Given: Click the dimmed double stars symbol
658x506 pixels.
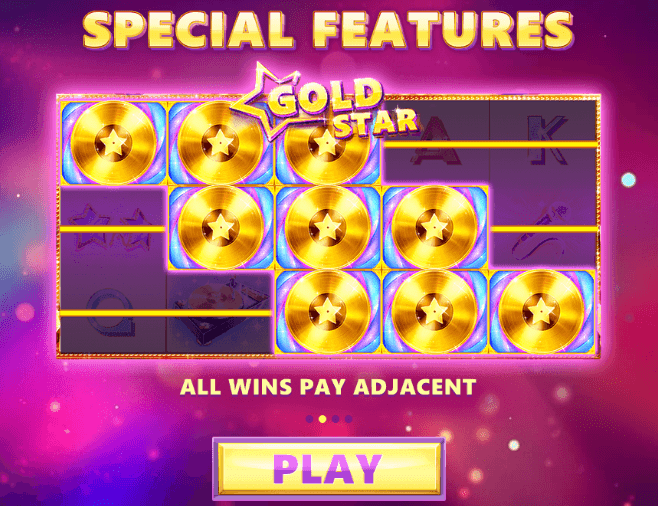Looking at the screenshot, I should click(x=112, y=228).
